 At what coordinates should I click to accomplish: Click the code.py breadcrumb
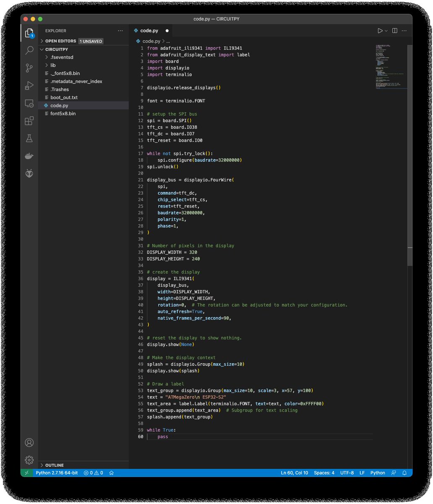pos(151,41)
